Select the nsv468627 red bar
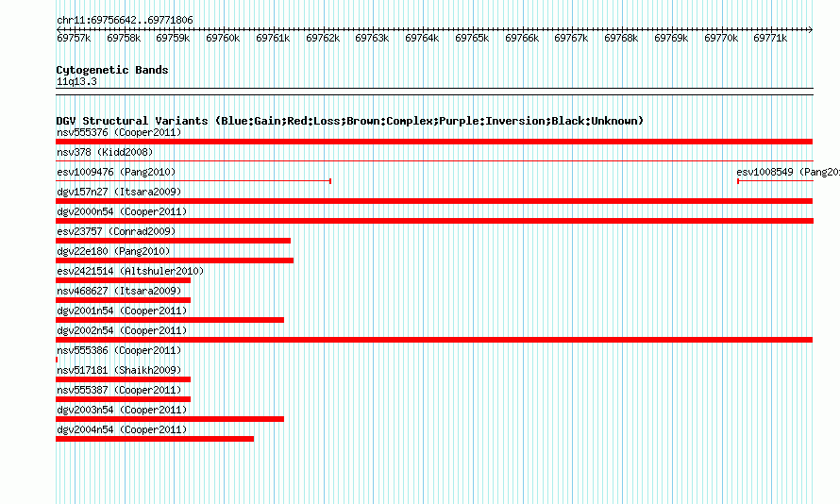The height and width of the screenshot is (504, 840). pos(124,300)
